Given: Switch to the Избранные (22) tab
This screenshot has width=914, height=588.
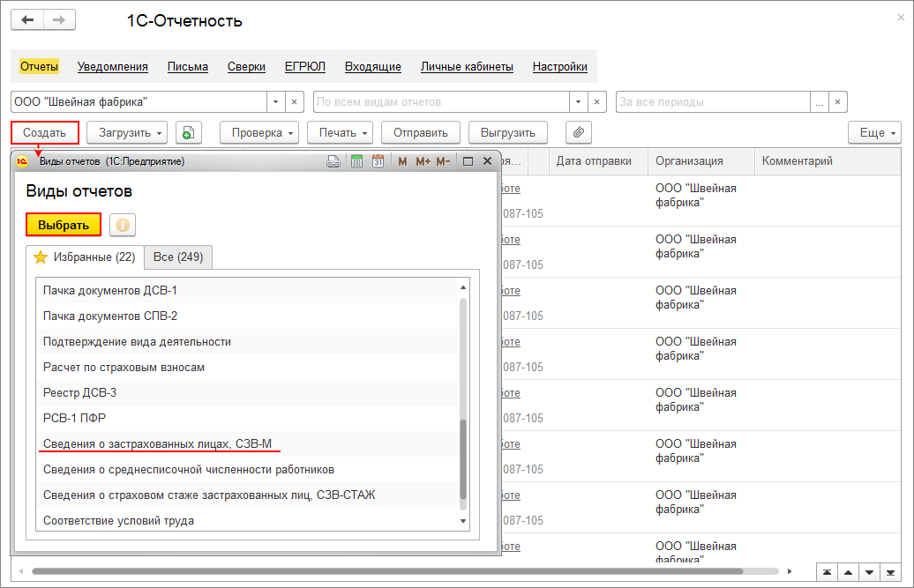Looking at the screenshot, I should (85, 257).
